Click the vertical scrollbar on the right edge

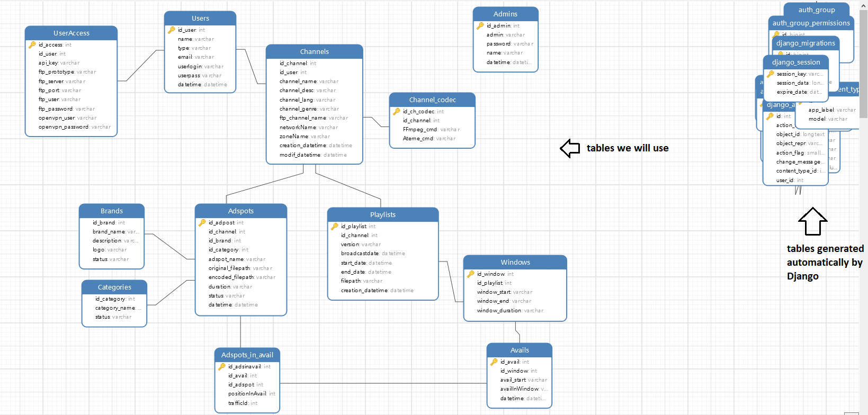[x=863, y=64]
